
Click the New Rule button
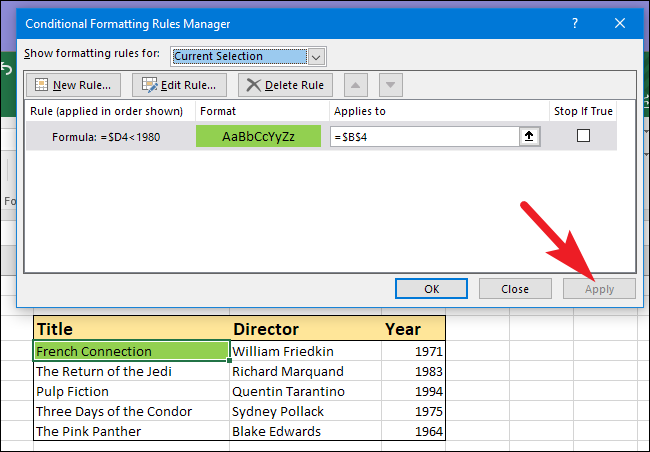coord(73,85)
